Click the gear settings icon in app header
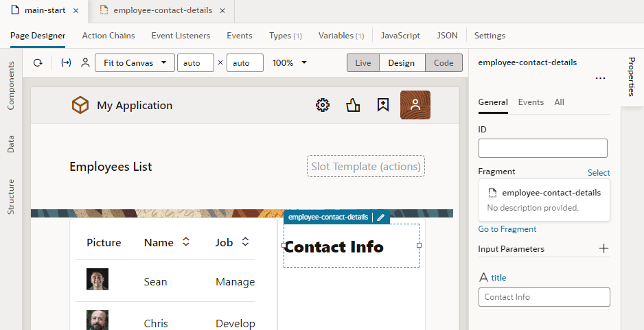 click(323, 105)
